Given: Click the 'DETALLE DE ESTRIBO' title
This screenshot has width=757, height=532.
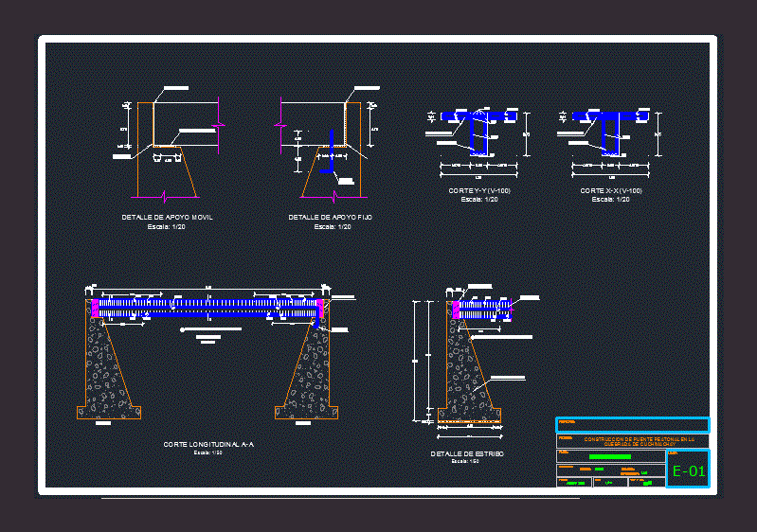Looking at the screenshot, I should coord(467,453).
